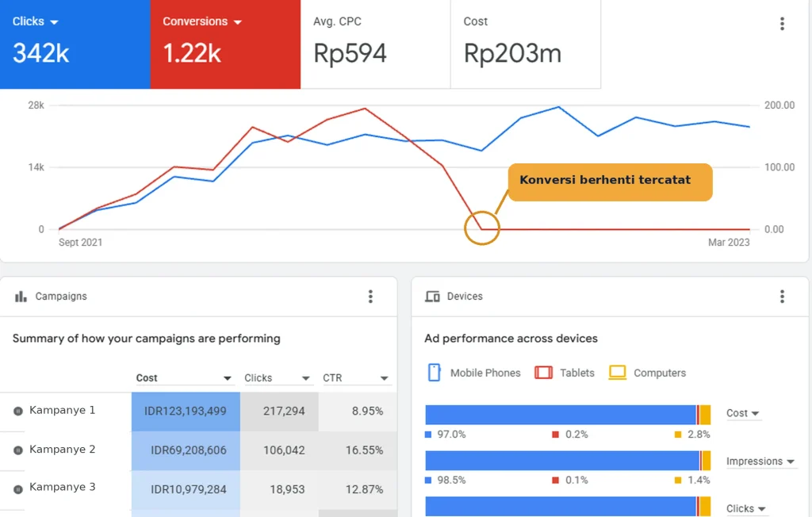Click the 342k clicks value
The width and height of the screenshot is (812, 517).
pyautogui.click(x=41, y=53)
